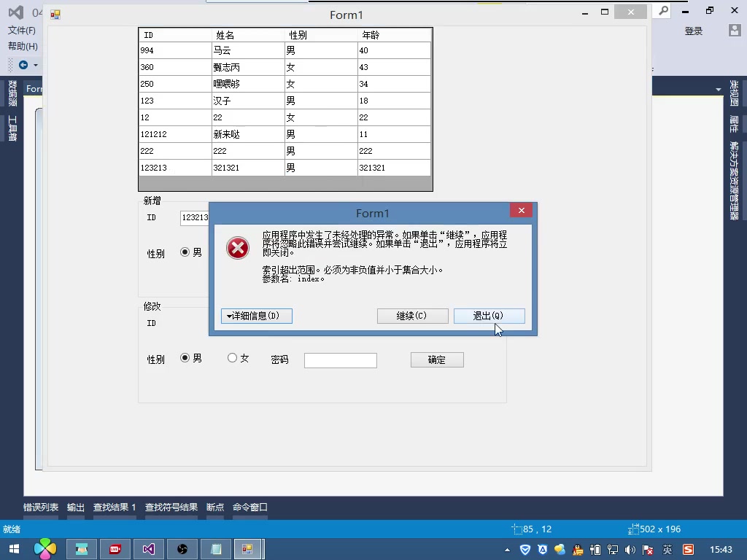Click the QQ penguin icon in the system tray
747x560 pixels.
click(x=578, y=550)
